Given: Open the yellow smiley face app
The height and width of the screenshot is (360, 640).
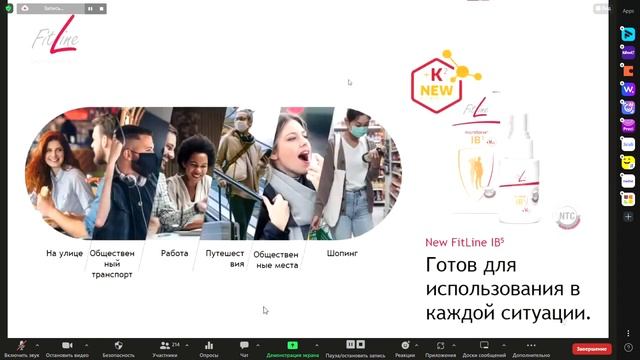Looking at the screenshot, I should (x=628, y=163).
